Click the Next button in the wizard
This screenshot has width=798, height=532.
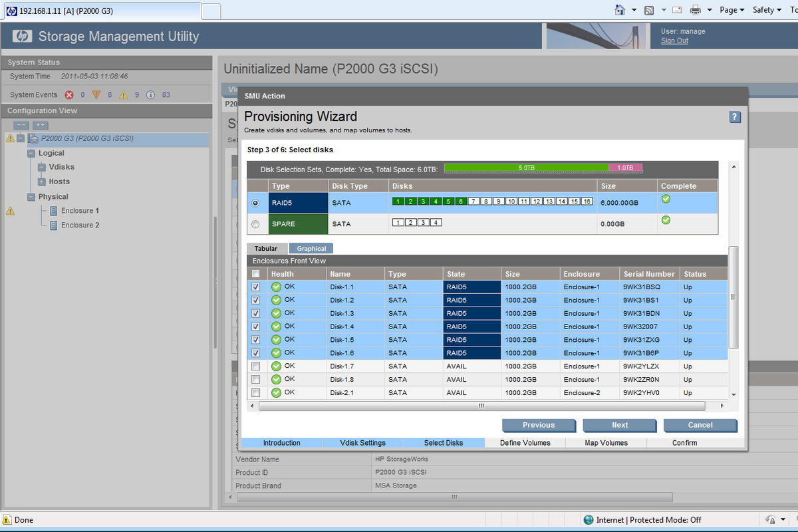pyautogui.click(x=619, y=425)
